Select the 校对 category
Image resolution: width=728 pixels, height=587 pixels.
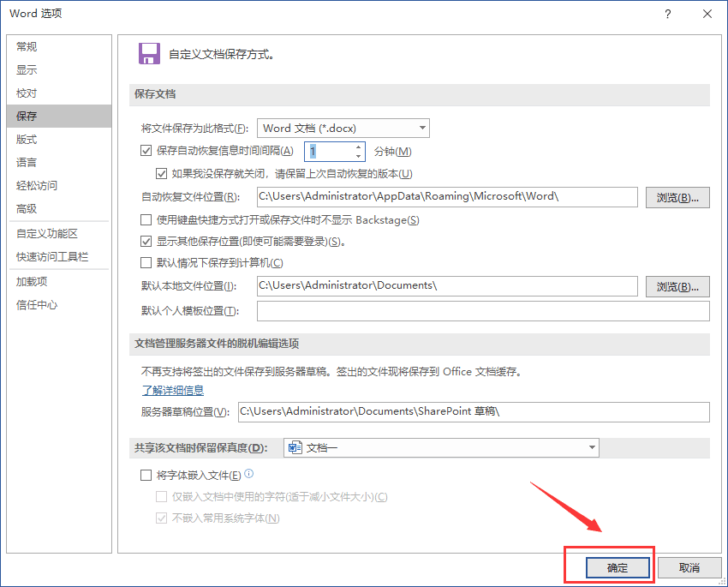[59, 93]
